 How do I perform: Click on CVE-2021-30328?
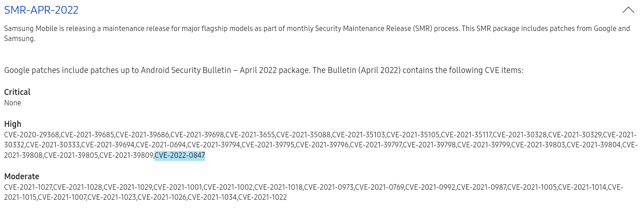[520, 135]
